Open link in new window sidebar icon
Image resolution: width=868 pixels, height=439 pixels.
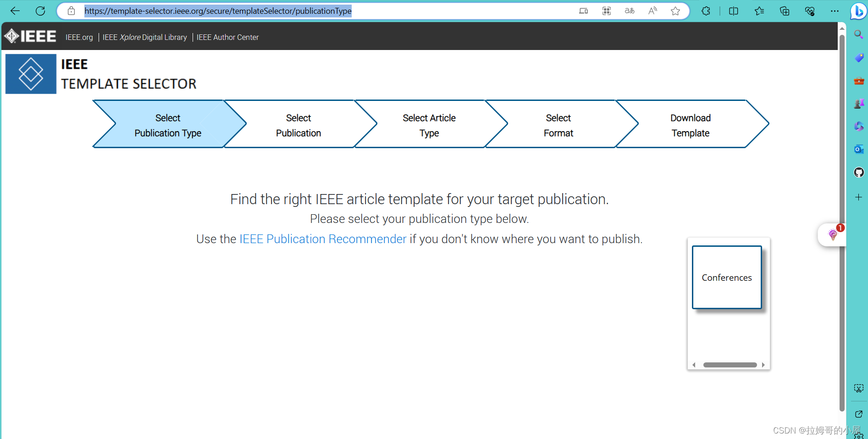point(859,414)
